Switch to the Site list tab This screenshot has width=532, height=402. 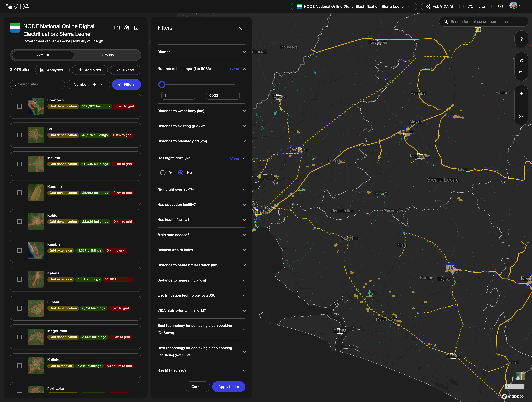[43, 55]
